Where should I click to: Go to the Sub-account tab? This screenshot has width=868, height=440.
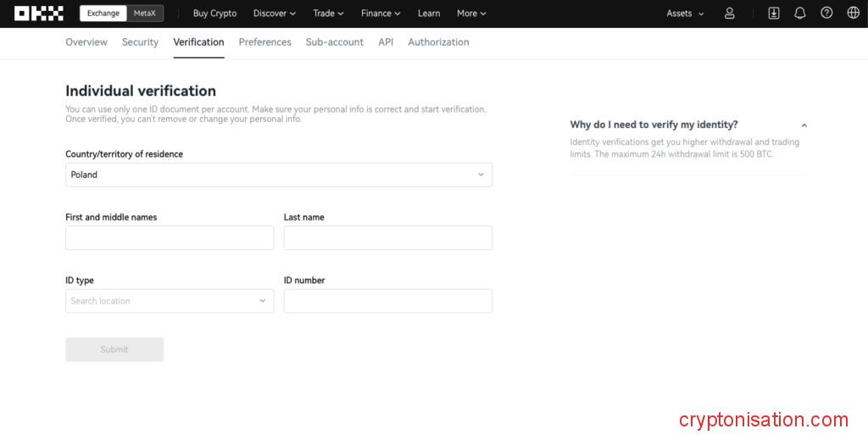pos(334,42)
